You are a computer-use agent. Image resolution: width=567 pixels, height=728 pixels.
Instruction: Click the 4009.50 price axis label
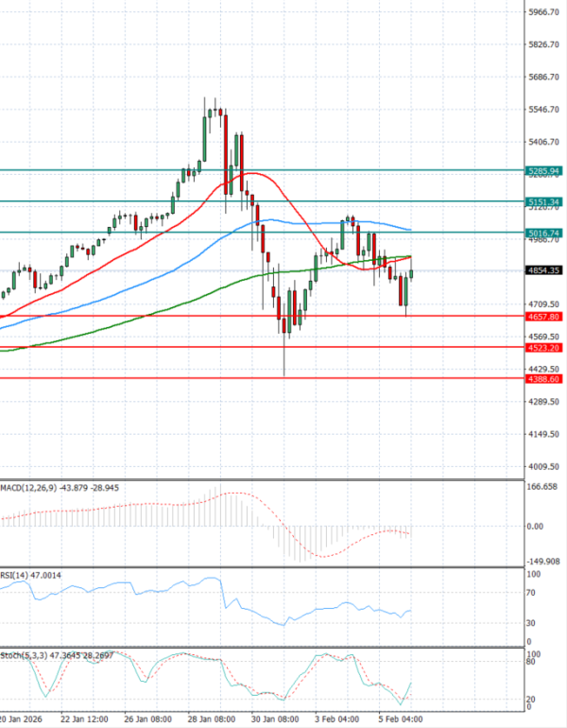coord(543,467)
